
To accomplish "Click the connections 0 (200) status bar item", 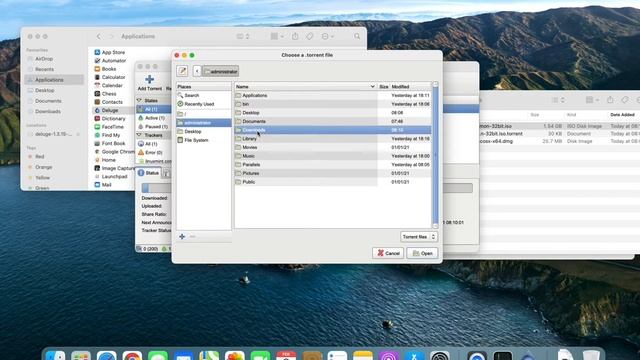I will click(x=148, y=249).
